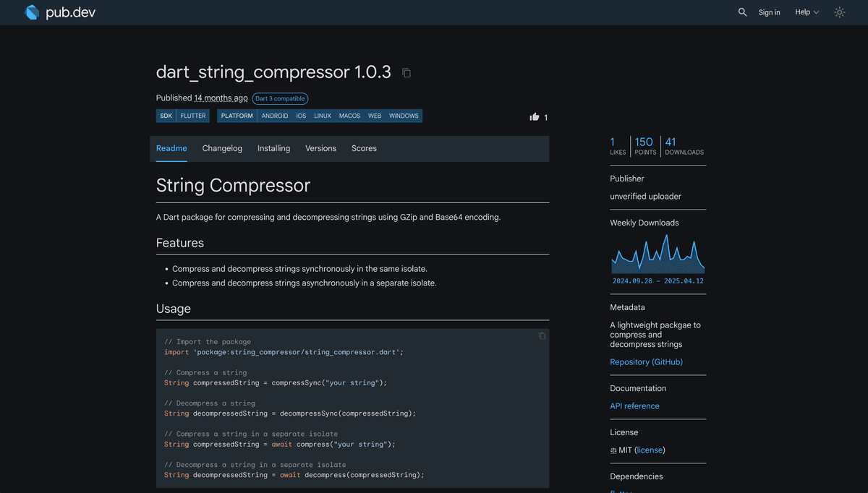
Task: Click the Dart 3 compatible badge
Action: pyautogui.click(x=280, y=98)
